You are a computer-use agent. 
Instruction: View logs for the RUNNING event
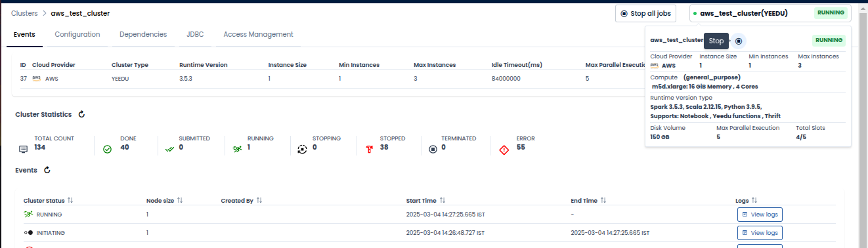[x=760, y=215]
